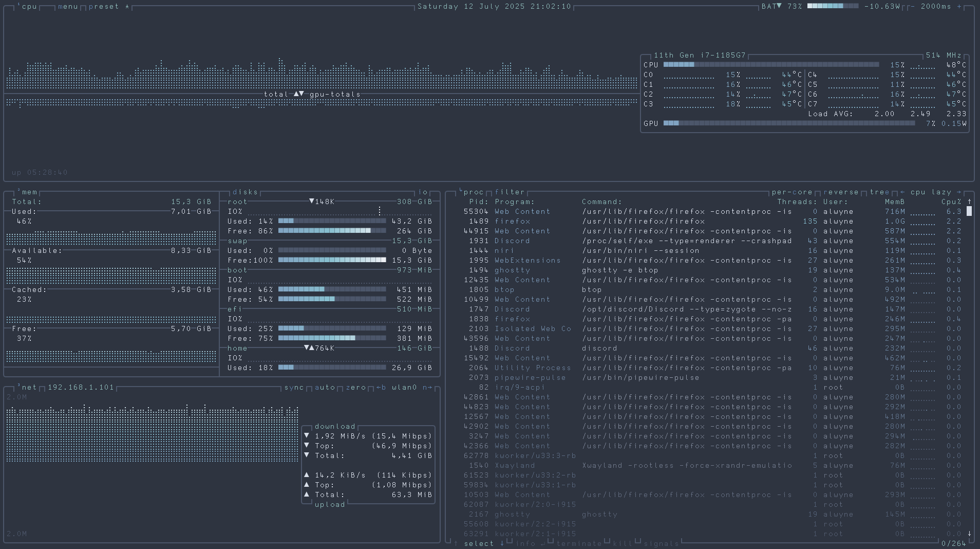Cycle the preset selector

(109, 7)
